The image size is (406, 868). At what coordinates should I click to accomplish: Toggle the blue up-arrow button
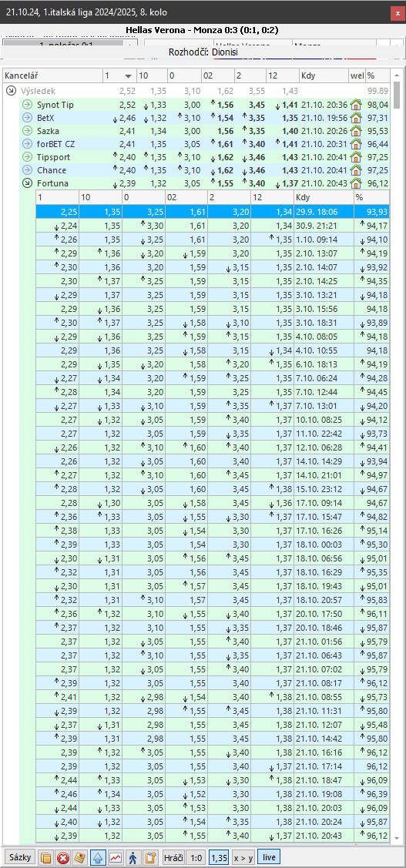[x=98, y=857]
